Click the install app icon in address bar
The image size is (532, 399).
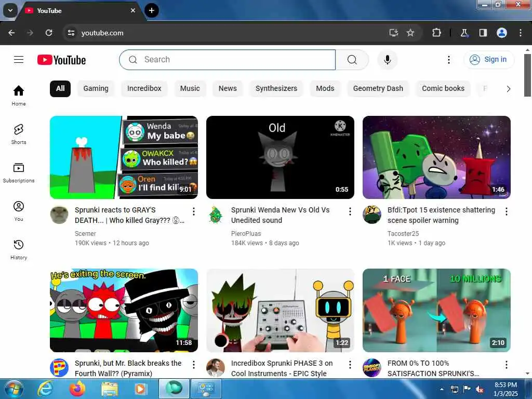[x=394, y=33]
